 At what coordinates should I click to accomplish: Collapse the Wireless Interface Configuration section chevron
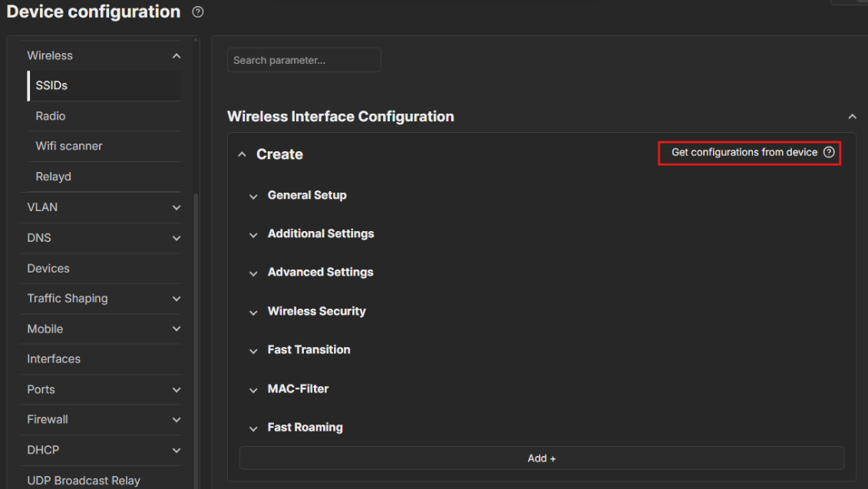click(852, 117)
